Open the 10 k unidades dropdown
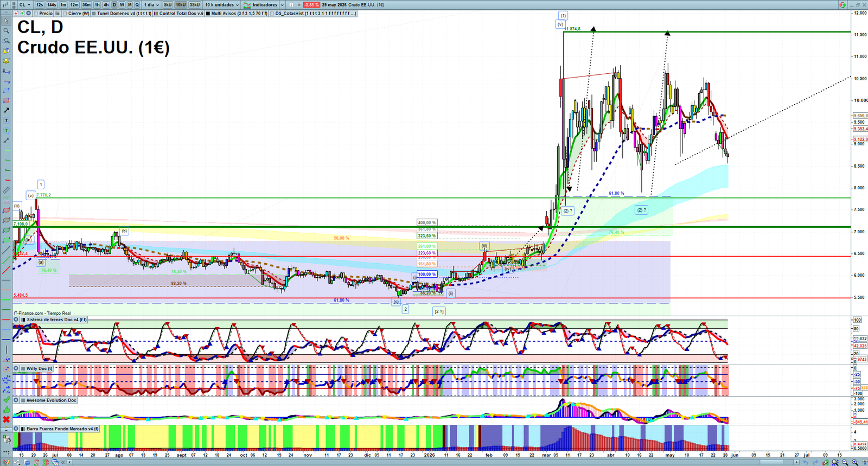 (x=221, y=4)
